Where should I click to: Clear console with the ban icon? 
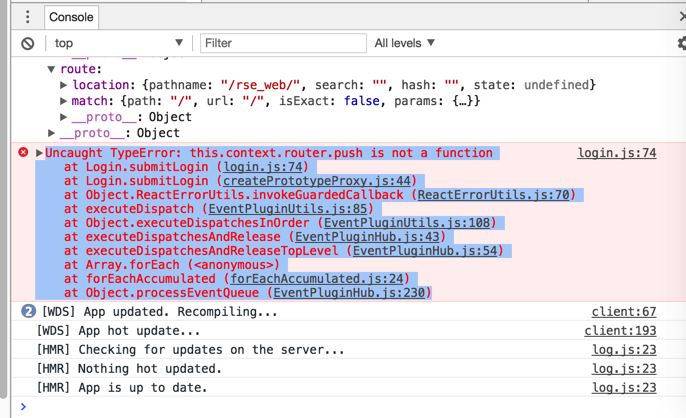pyautogui.click(x=28, y=43)
